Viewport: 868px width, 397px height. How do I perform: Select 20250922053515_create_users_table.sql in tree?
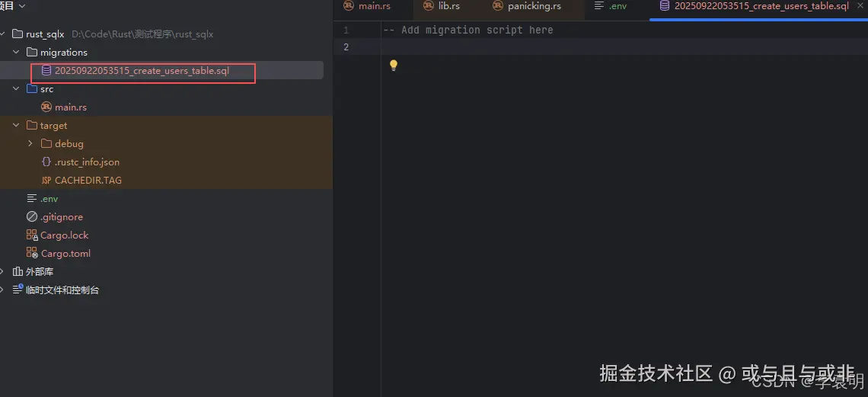tap(142, 70)
